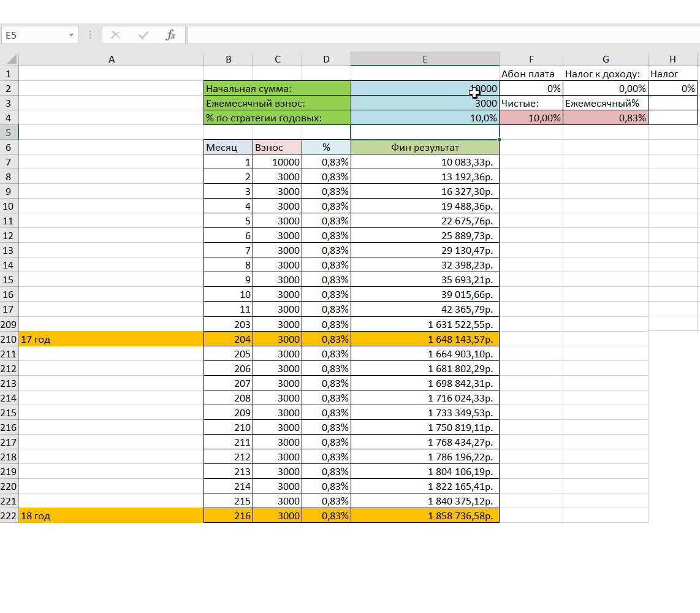The image size is (700, 613).
Task: Click month number 204 cell
Action: click(x=228, y=340)
